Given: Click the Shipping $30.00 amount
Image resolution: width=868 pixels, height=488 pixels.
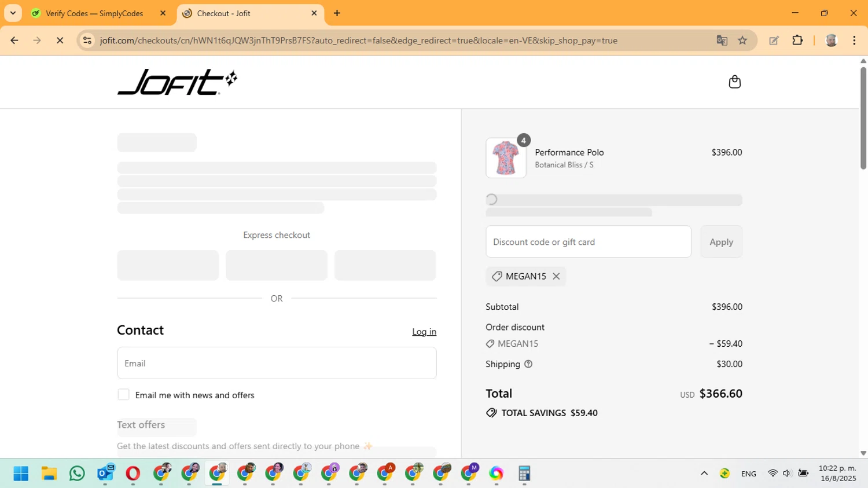Looking at the screenshot, I should [729, 364].
